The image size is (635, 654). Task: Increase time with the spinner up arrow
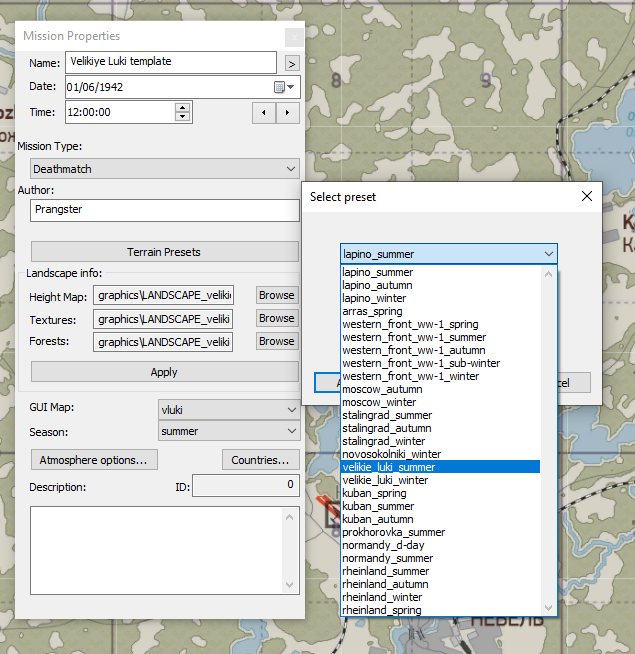(x=182, y=108)
